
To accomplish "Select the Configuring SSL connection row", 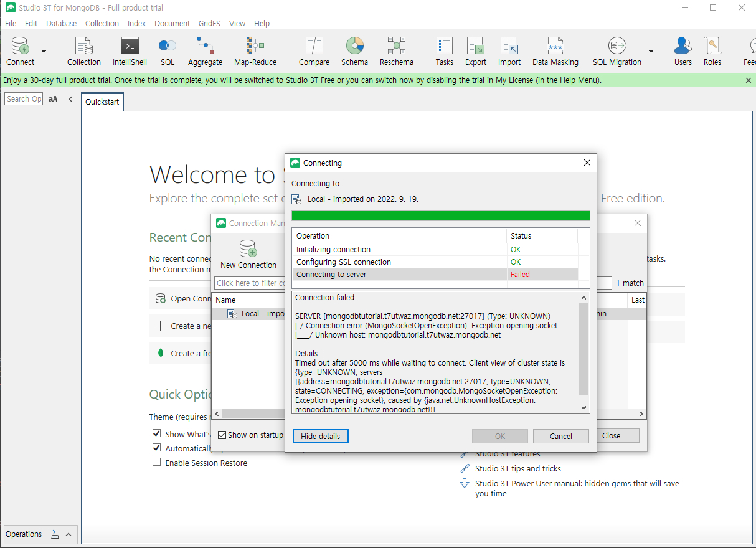I will coord(435,262).
